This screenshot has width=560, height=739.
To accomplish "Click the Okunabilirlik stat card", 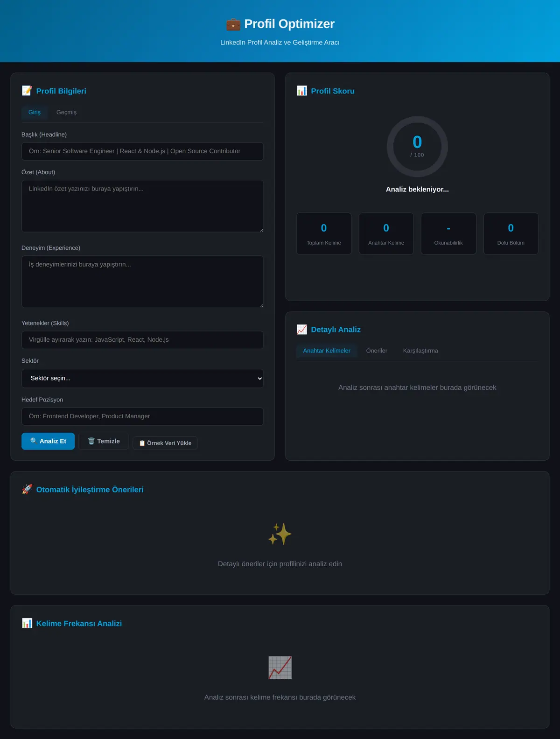I will 448,233.
